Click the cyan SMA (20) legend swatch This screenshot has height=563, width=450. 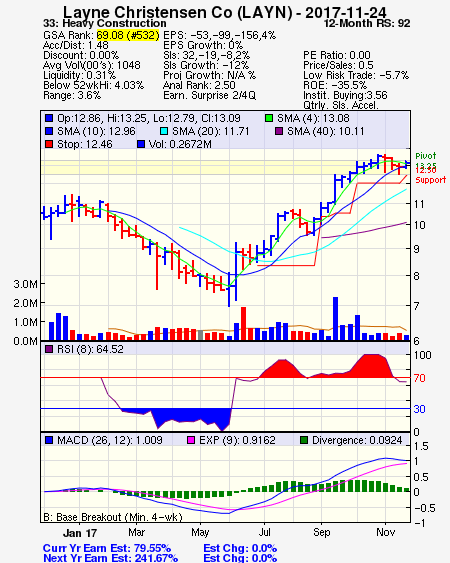[x=164, y=131]
